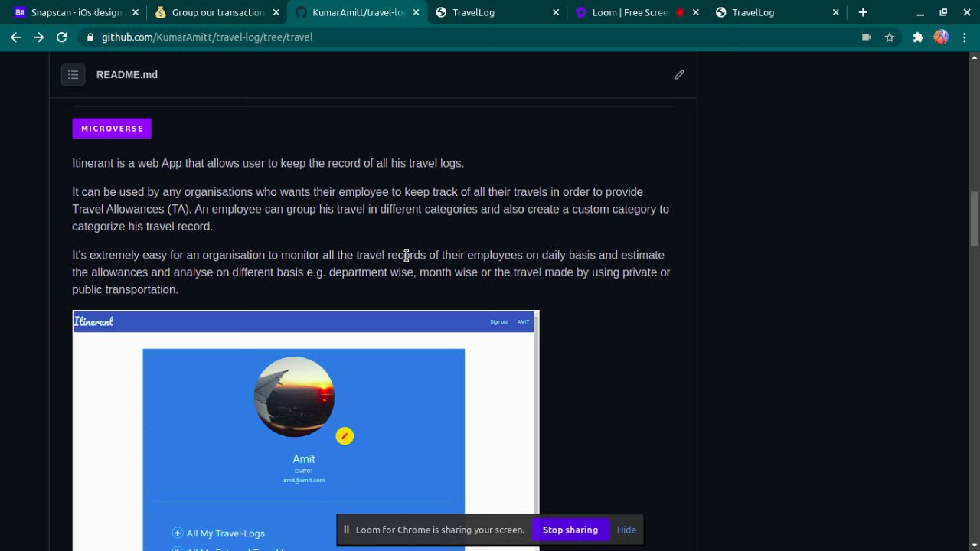The image size is (980, 551).
Task: Click the README.md heading text
Action: point(127,74)
